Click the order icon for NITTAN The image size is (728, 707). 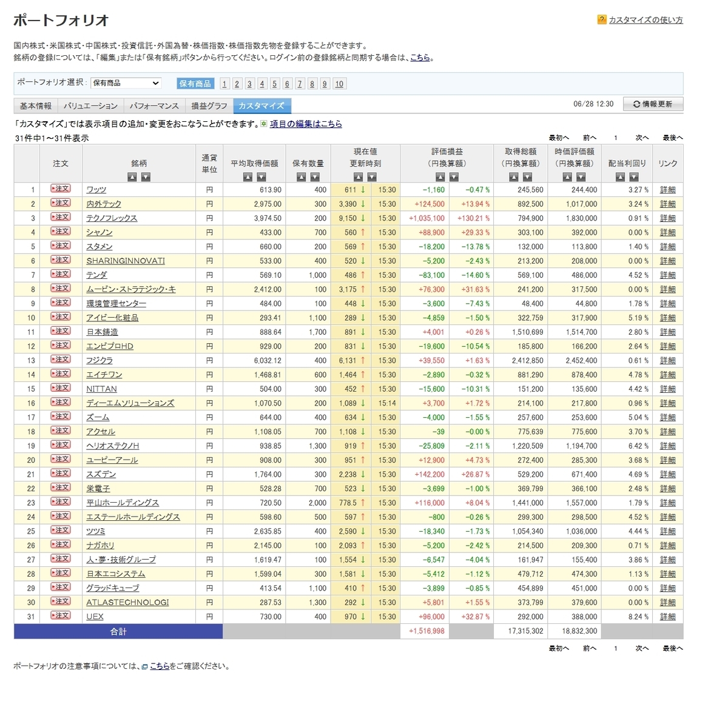(x=61, y=389)
